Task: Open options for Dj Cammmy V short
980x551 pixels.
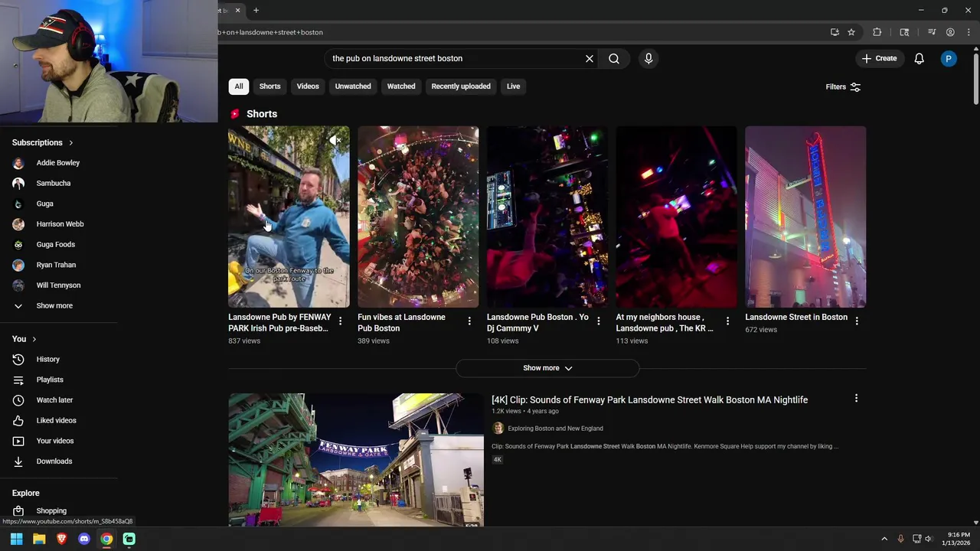Action: pos(599,321)
